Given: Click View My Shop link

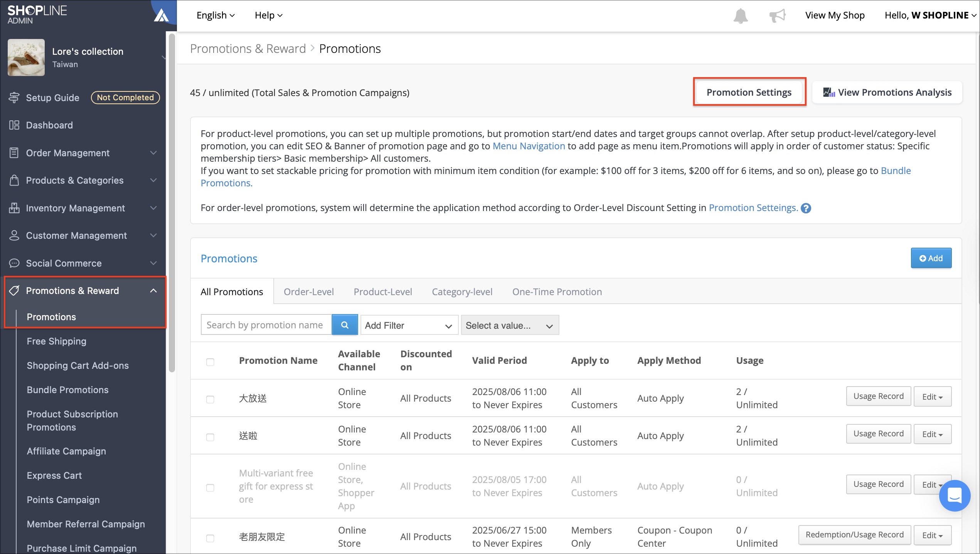Looking at the screenshot, I should (835, 15).
